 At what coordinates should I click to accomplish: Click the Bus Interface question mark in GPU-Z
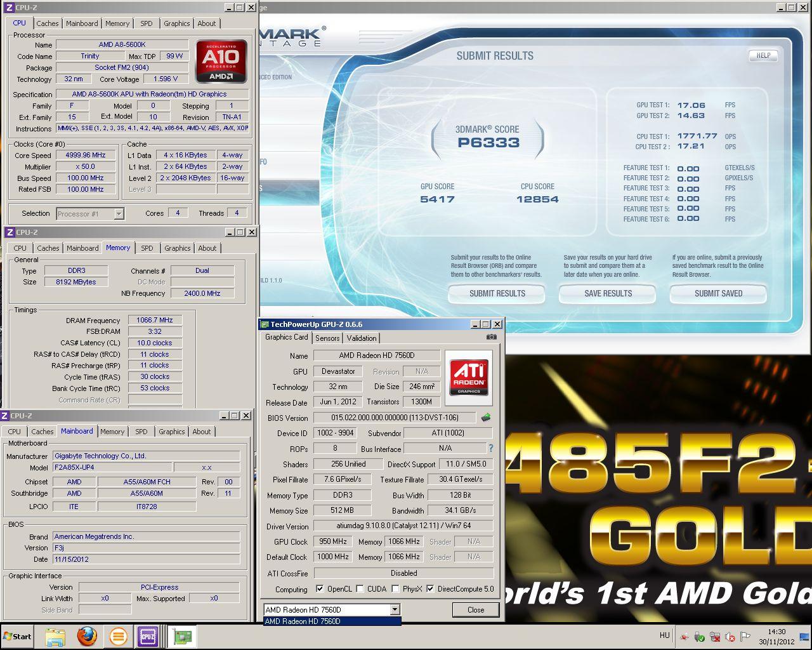pos(490,448)
